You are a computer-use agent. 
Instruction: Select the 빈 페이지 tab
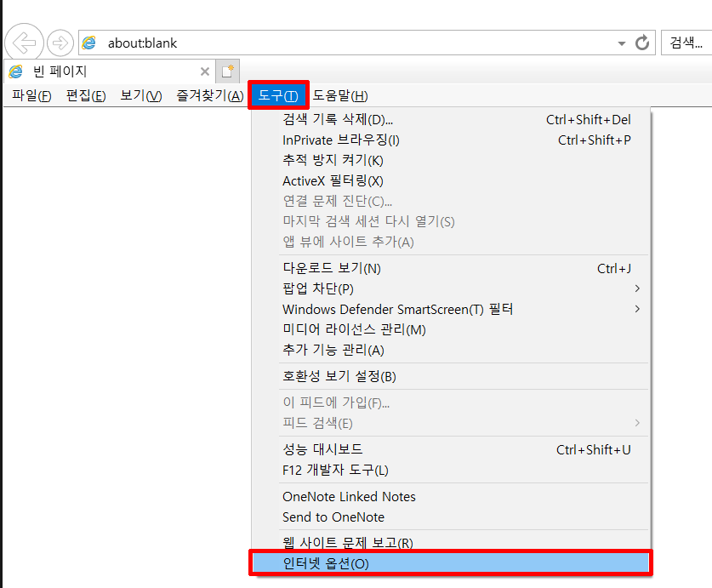[109, 71]
